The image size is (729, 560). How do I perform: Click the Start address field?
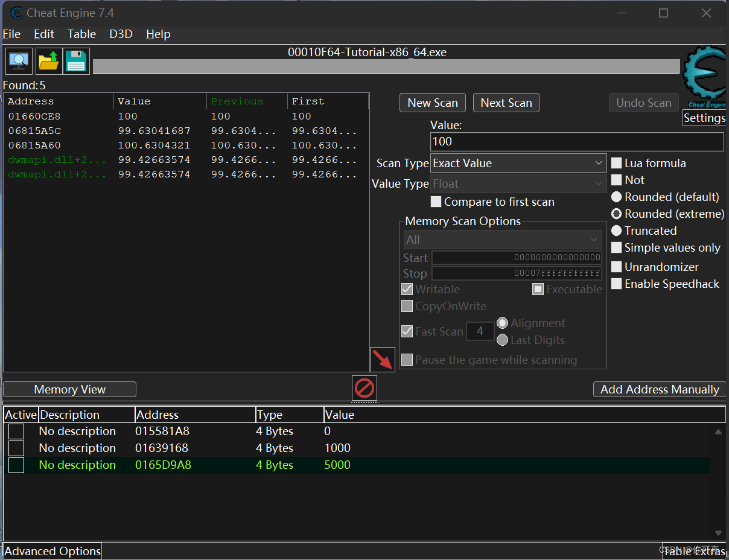coord(517,258)
